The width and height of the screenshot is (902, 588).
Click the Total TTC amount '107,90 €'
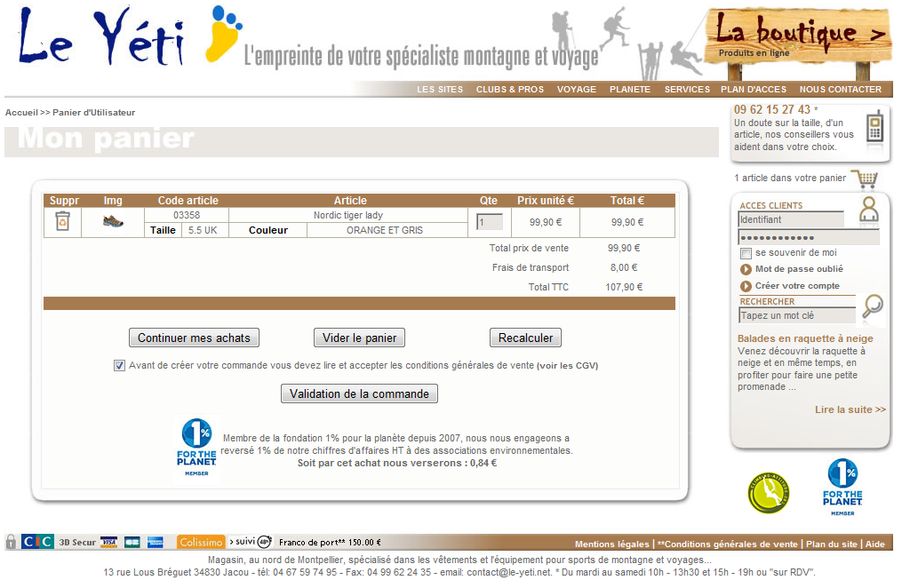pos(624,287)
